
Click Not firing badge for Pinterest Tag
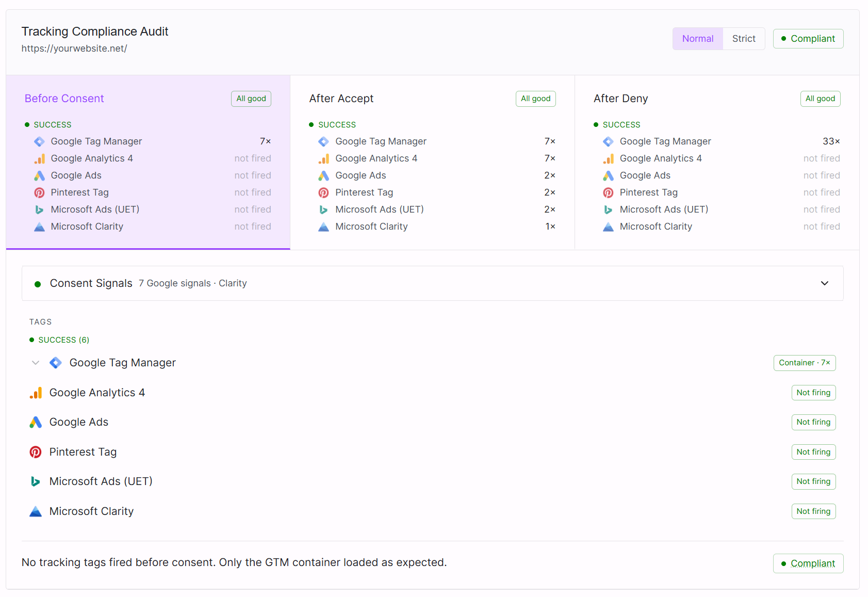(814, 452)
